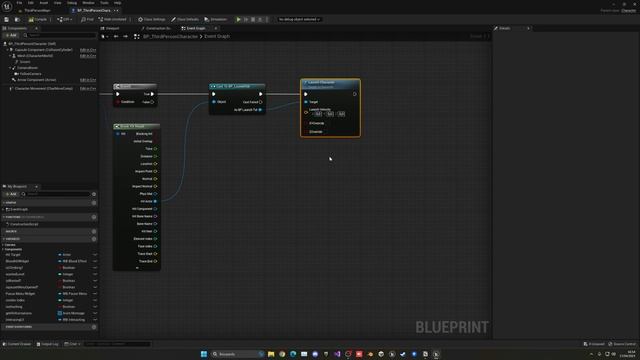Click BP_ThirdPersonCharacter in the breadcrumb
Screen dimensions: 640x360
[x=171, y=36]
